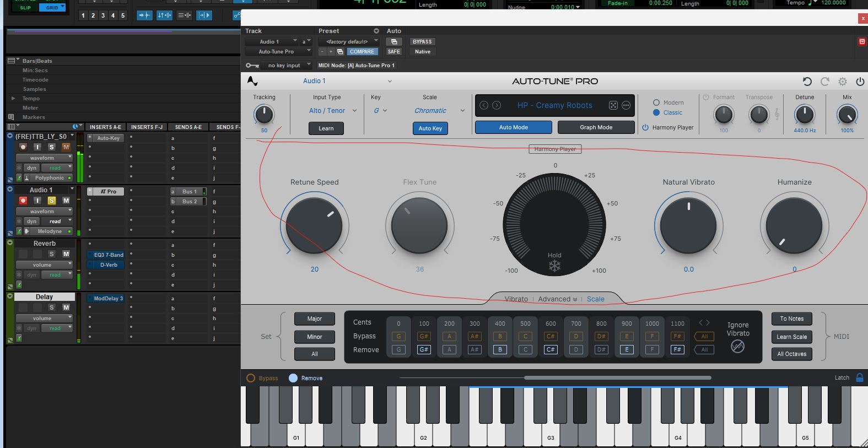Click the plugin automation enable icon under Auto

click(x=393, y=41)
